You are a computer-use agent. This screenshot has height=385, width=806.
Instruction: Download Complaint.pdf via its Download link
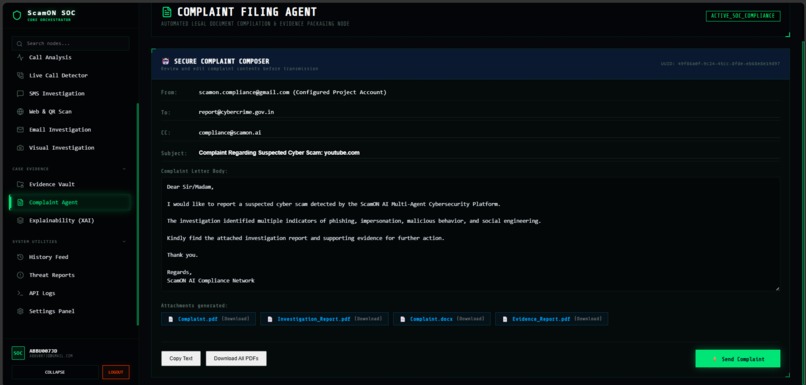[x=236, y=319]
